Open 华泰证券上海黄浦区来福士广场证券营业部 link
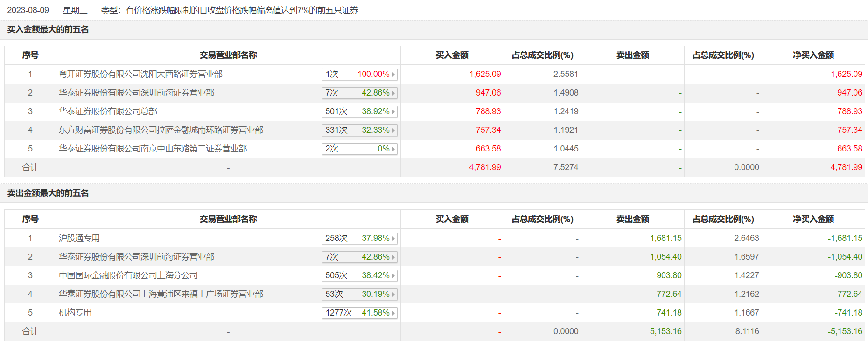868x343 pixels. pyautogui.click(x=161, y=294)
